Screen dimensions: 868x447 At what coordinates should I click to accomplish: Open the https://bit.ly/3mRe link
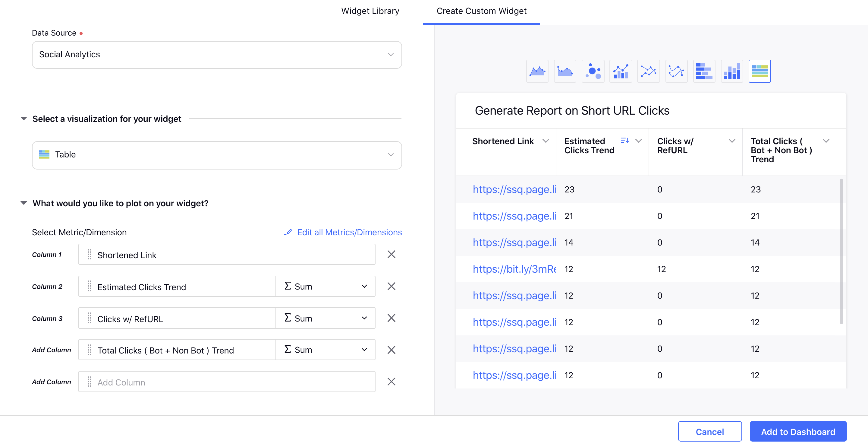[514, 269]
